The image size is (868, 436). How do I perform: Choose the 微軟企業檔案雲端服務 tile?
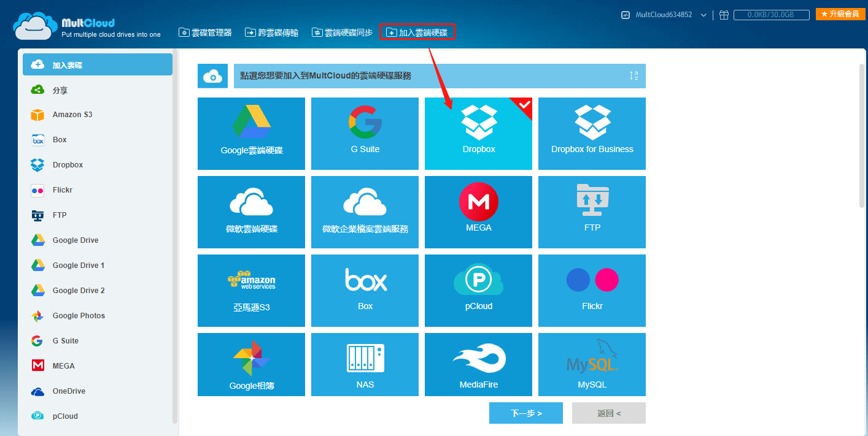[x=365, y=212]
